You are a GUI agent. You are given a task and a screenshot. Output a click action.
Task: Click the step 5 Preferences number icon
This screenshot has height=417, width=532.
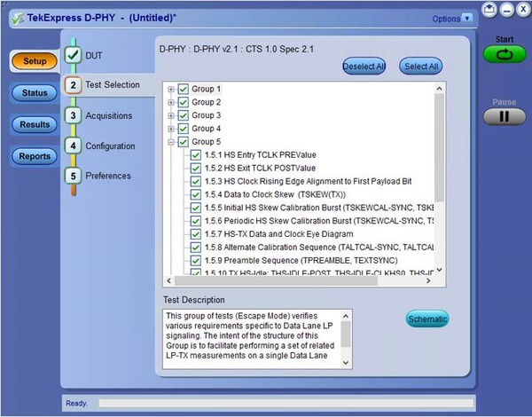tap(73, 176)
